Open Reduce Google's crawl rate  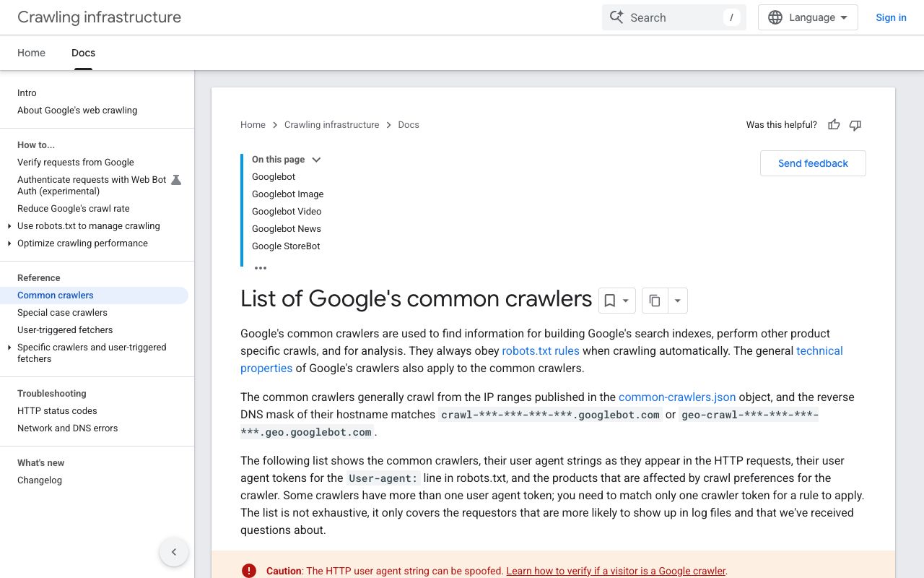(74, 209)
